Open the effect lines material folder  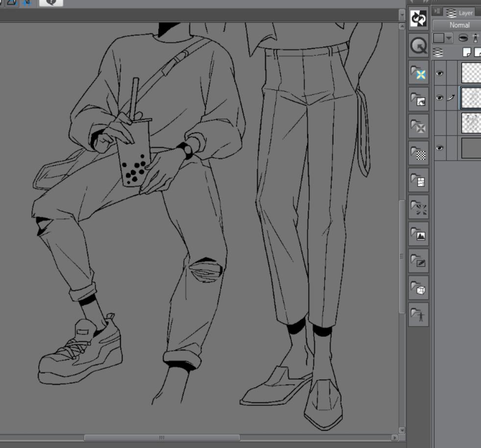tap(418, 207)
